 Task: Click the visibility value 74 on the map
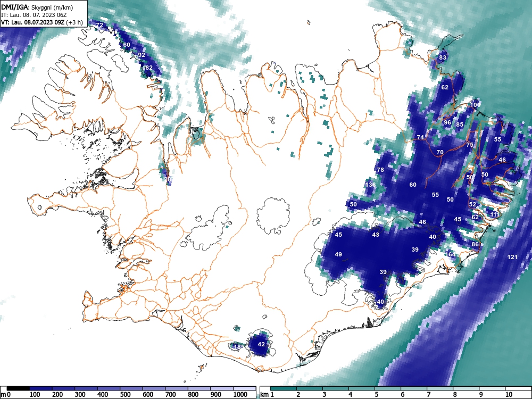point(420,137)
